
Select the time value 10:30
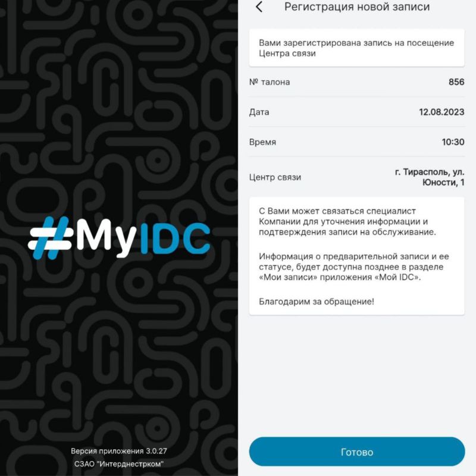click(453, 142)
